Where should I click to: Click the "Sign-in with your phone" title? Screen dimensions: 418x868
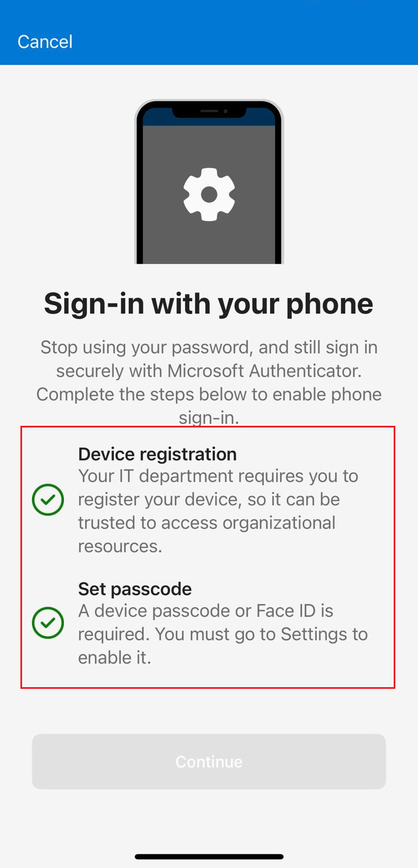208,303
